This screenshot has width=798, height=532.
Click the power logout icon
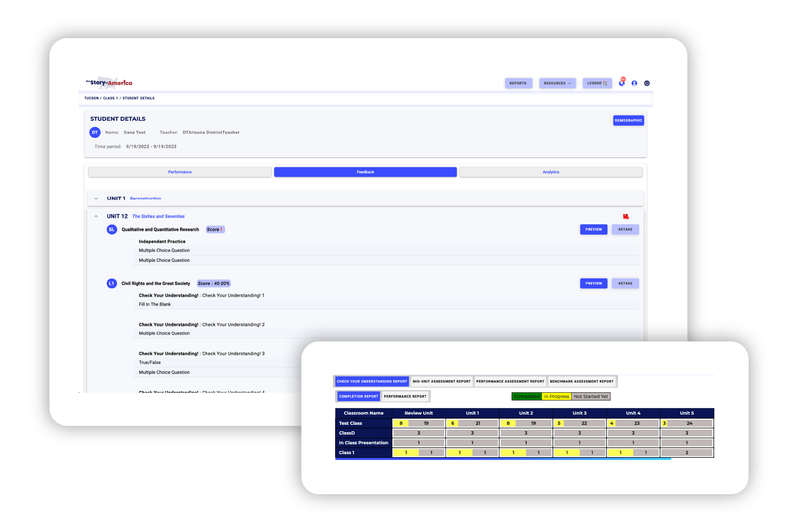647,83
